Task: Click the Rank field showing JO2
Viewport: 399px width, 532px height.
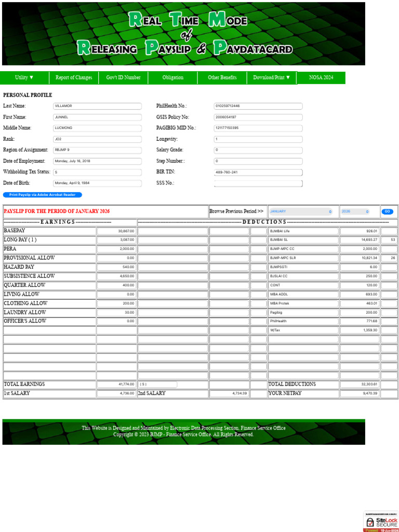Action: pyautogui.click(x=97, y=139)
